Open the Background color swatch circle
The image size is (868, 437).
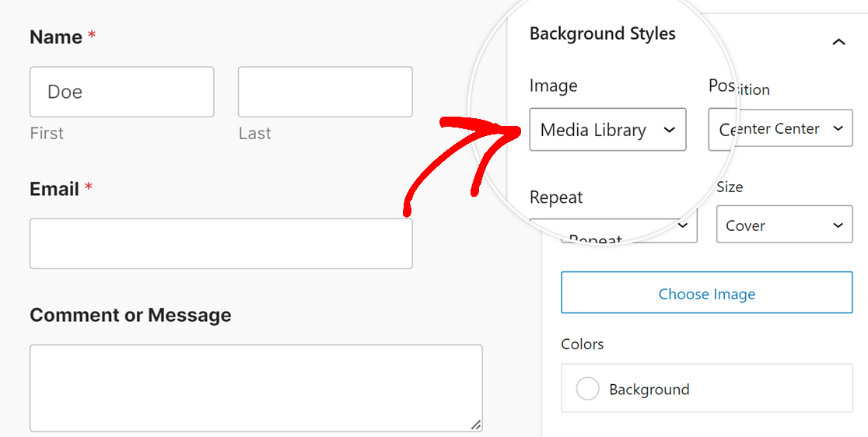tap(587, 389)
